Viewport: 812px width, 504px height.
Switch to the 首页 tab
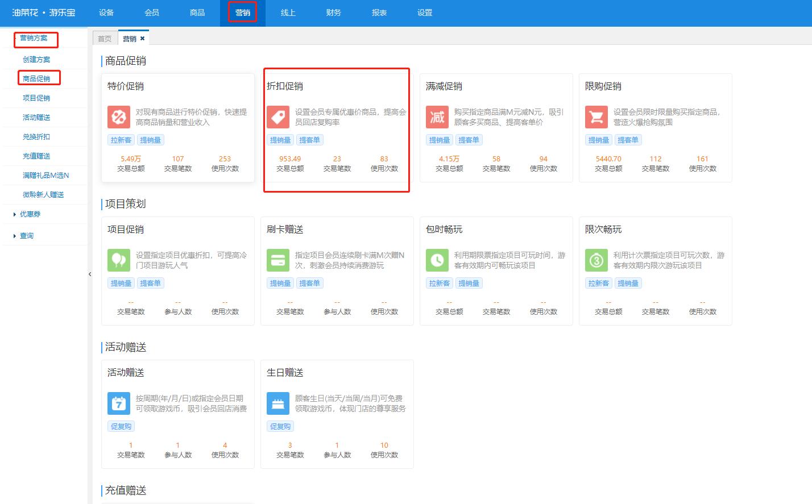click(x=105, y=39)
